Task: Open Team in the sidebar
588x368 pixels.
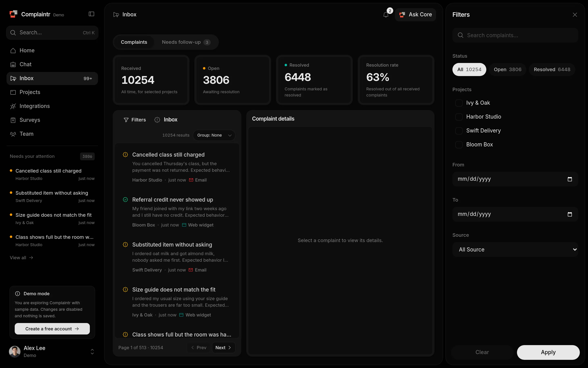Action: point(52,134)
